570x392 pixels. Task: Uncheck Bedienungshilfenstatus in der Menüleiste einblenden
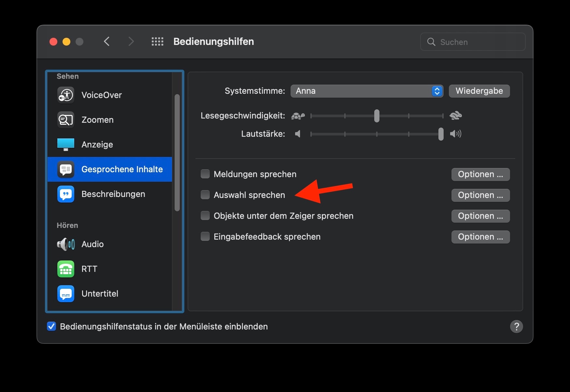[x=51, y=327]
